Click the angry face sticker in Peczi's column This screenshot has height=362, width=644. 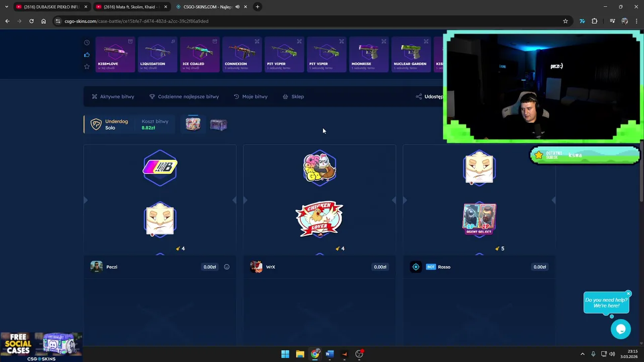[160, 220]
